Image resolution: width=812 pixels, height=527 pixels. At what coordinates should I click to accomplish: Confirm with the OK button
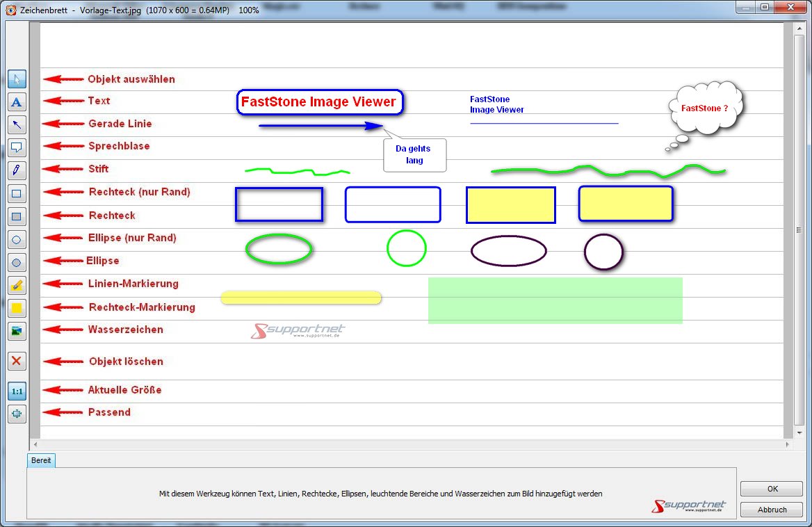pyautogui.click(x=772, y=489)
